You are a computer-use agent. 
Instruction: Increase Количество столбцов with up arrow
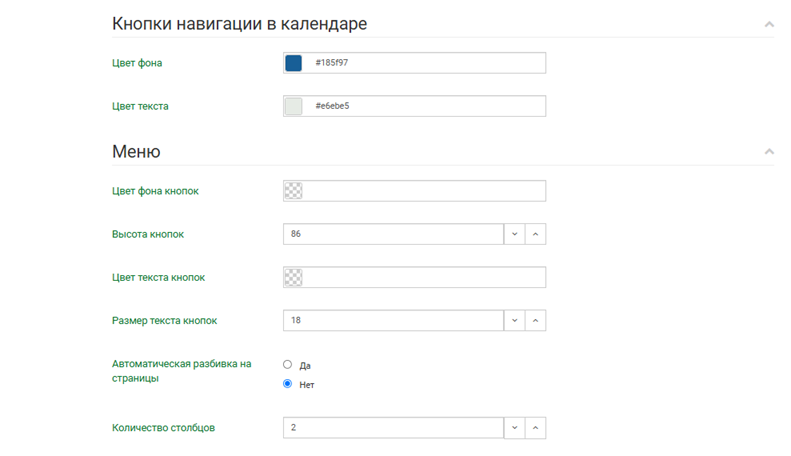tap(535, 428)
